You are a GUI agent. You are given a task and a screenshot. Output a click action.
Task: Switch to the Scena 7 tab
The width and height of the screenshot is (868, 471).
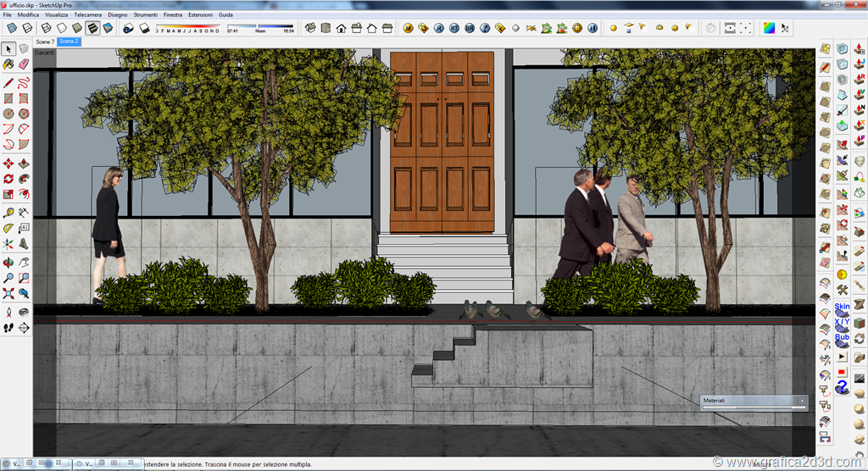click(x=45, y=42)
